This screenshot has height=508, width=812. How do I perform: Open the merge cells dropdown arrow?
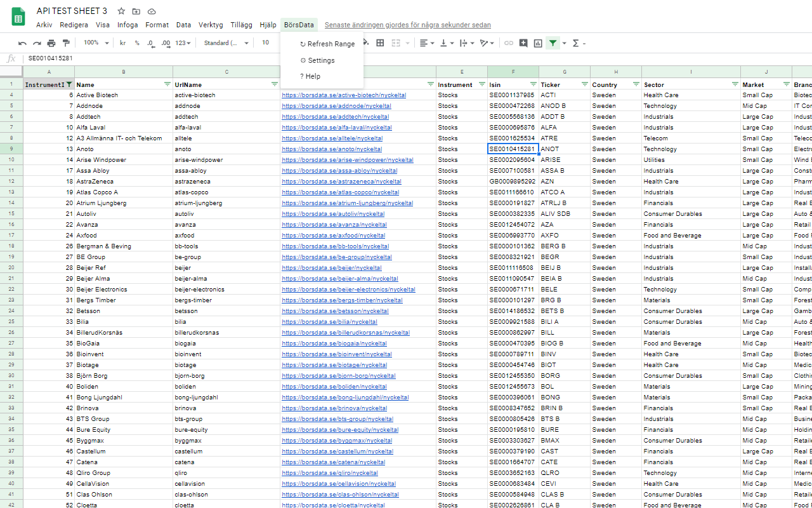pyautogui.click(x=407, y=43)
